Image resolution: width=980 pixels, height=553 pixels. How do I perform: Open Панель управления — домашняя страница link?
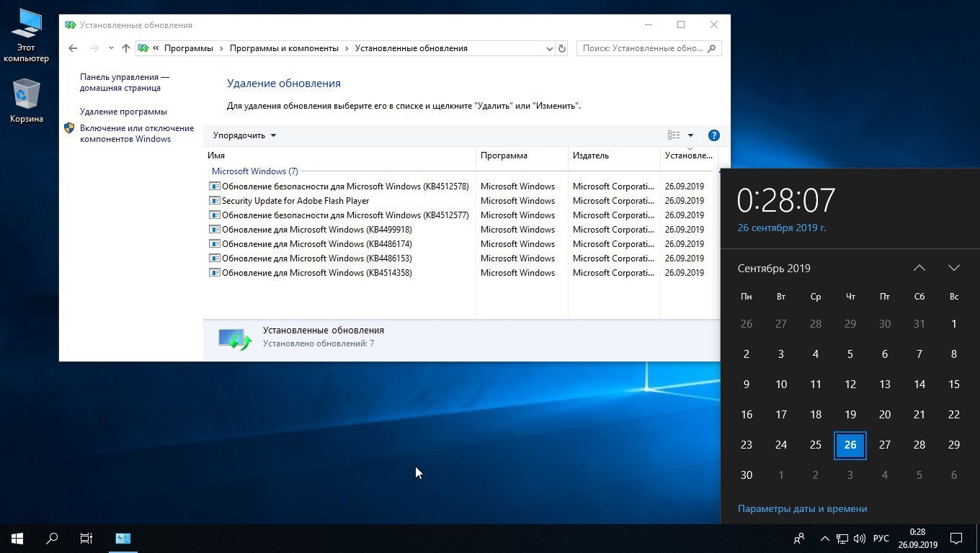pyautogui.click(x=125, y=82)
